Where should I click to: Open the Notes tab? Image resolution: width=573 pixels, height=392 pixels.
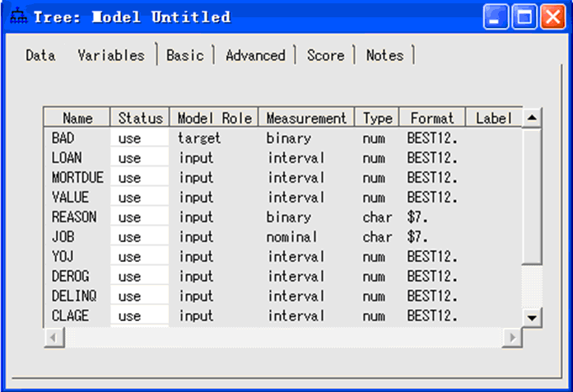pos(384,55)
